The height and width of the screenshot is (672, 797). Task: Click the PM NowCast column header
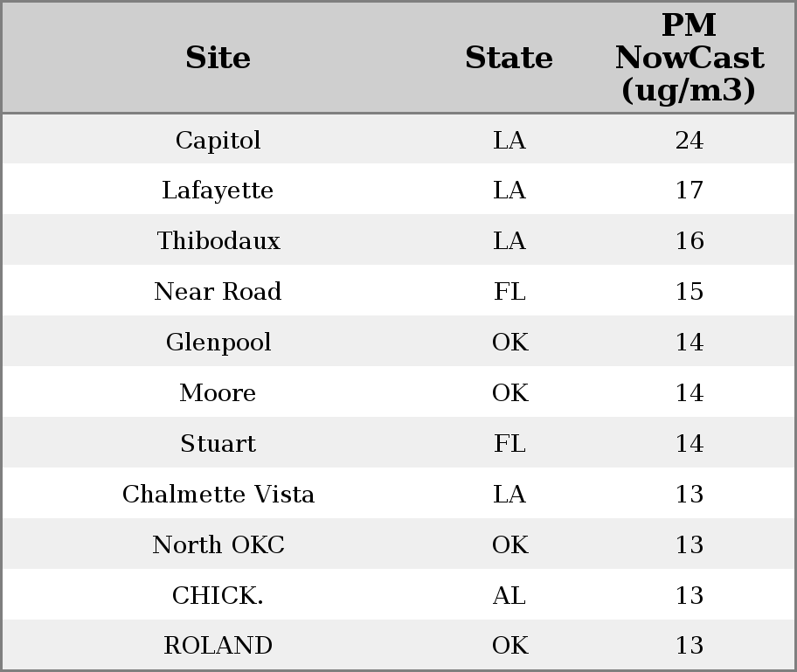(x=689, y=58)
